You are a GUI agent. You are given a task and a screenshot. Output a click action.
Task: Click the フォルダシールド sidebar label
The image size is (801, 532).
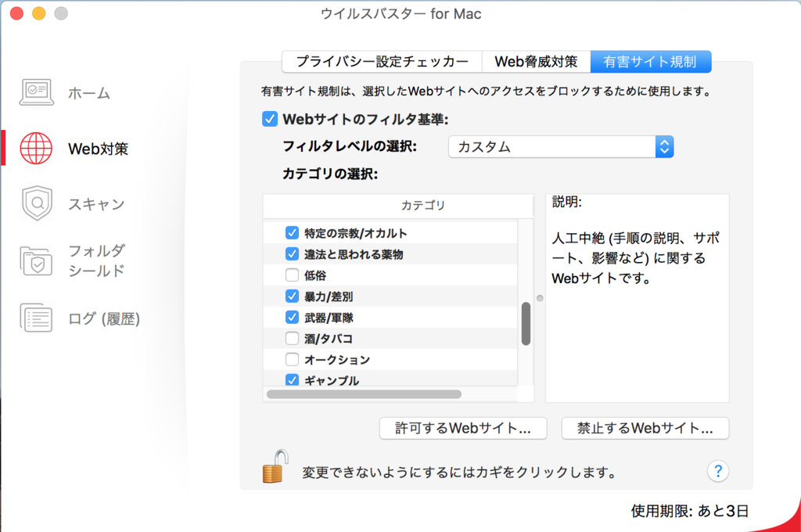click(96, 261)
